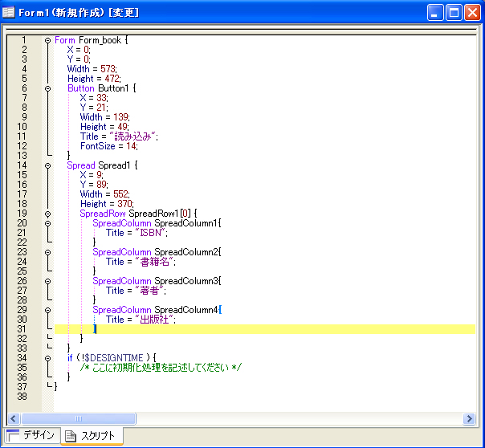Click the text "Title = "書籍名";"

(x=141, y=262)
